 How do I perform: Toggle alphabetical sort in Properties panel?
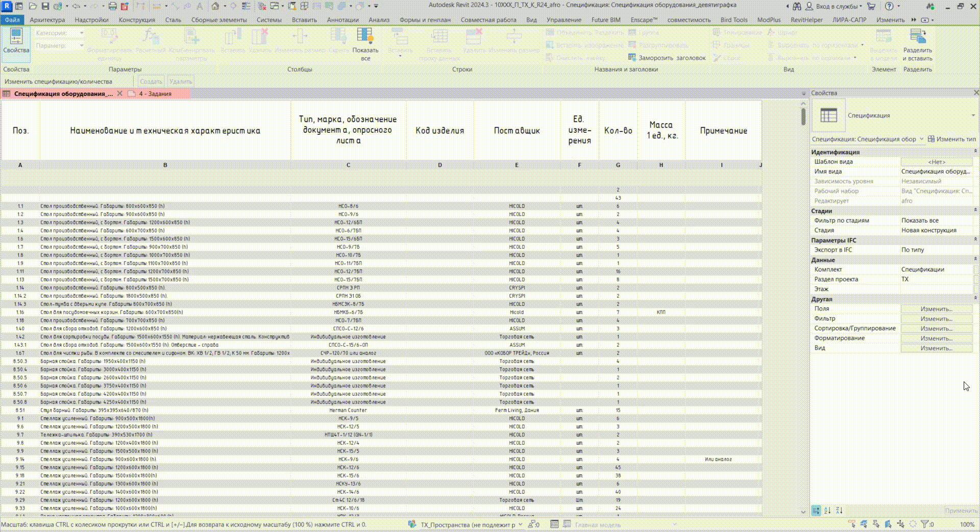[827, 511]
